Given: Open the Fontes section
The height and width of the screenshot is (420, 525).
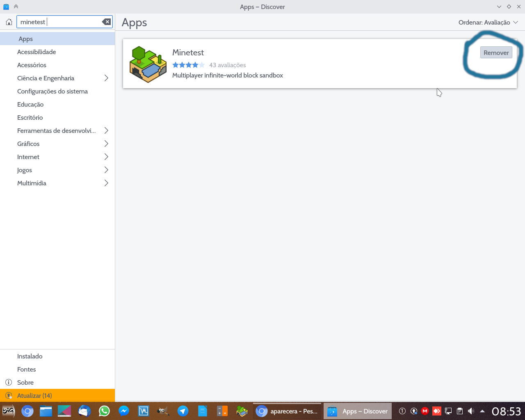Looking at the screenshot, I should point(57,369).
